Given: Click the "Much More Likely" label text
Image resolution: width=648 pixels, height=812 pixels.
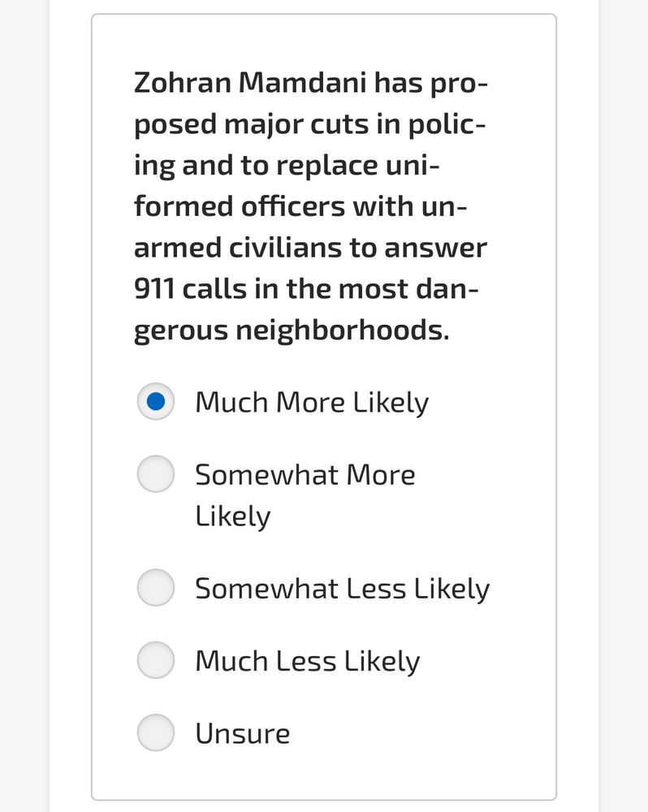Looking at the screenshot, I should click(312, 403).
